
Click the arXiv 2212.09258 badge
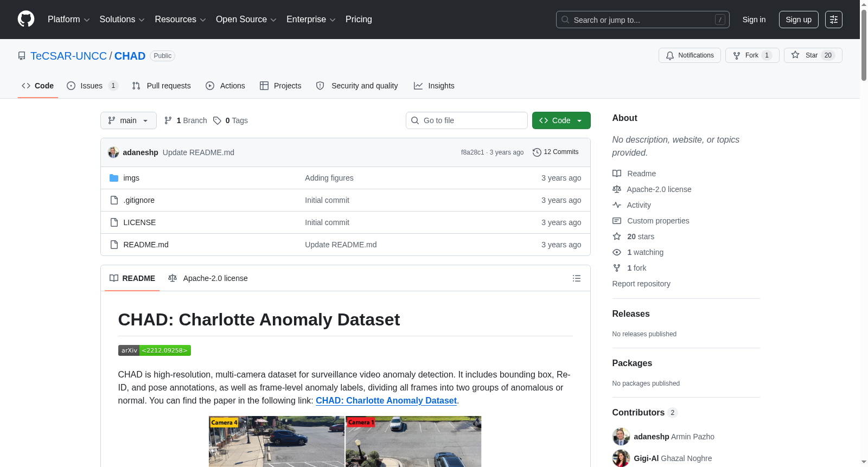point(155,350)
